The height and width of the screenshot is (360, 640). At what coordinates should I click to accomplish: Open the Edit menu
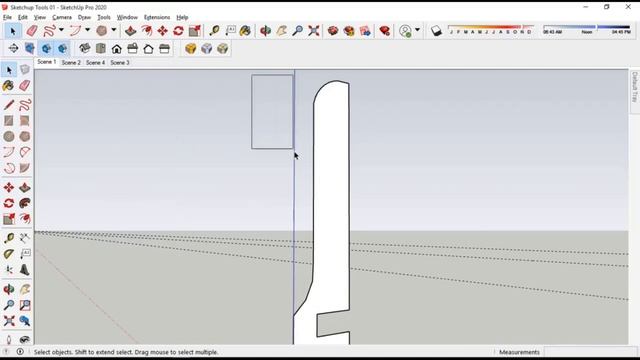(x=23, y=17)
